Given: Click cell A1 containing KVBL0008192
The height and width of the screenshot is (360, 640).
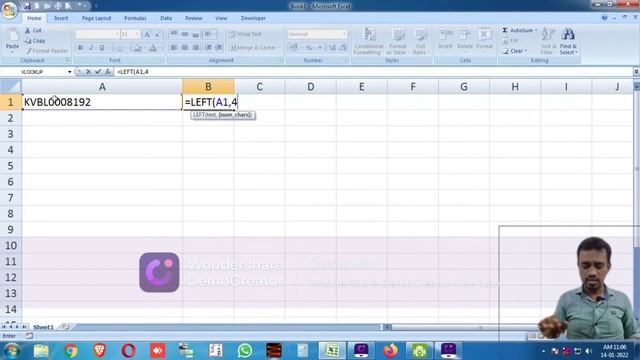Looking at the screenshot, I should 102,102.
